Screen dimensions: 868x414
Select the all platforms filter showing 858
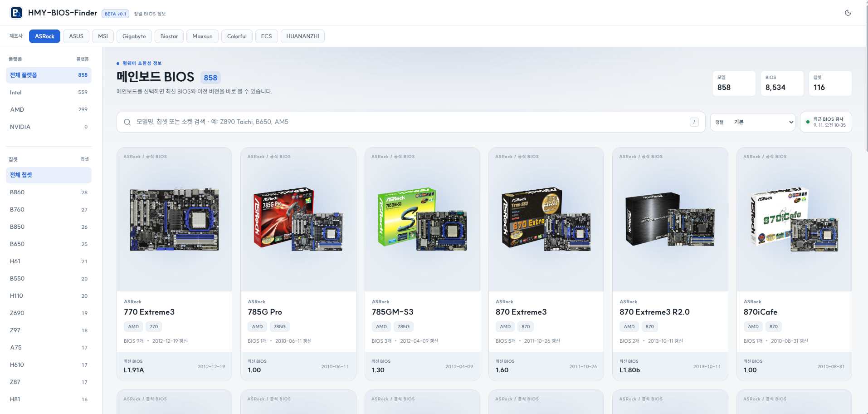(x=49, y=75)
